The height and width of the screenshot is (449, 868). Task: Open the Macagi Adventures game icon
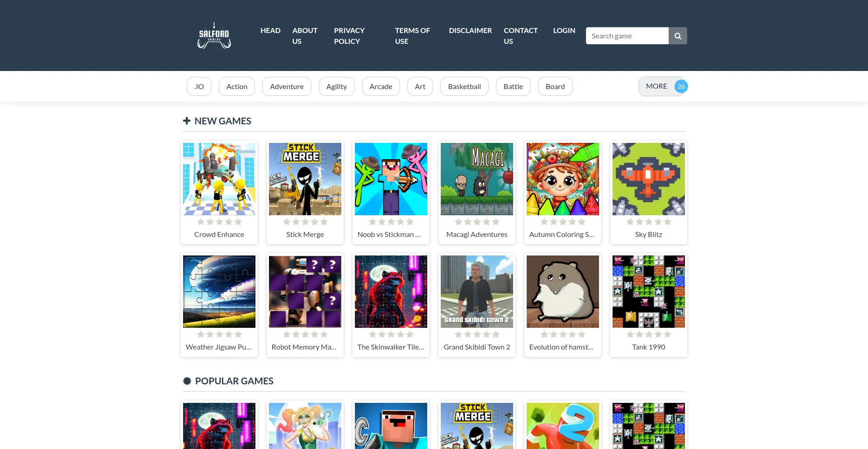(x=477, y=179)
